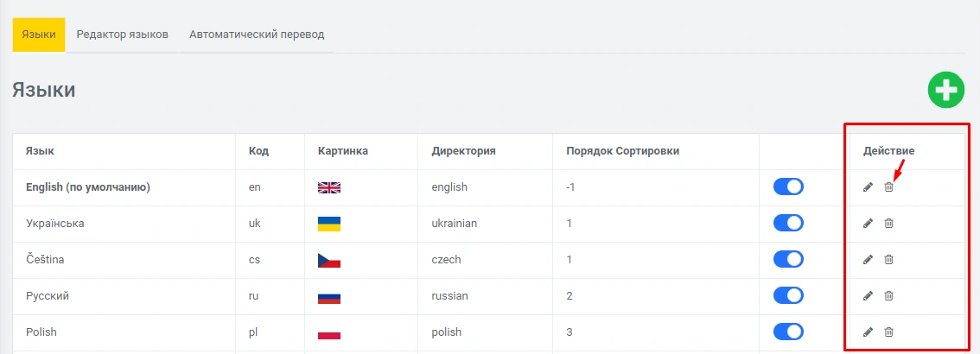Viewport: 980px width, 354px height.
Task: Edit the Čeština language entry
Action: (x=868, y=260)
